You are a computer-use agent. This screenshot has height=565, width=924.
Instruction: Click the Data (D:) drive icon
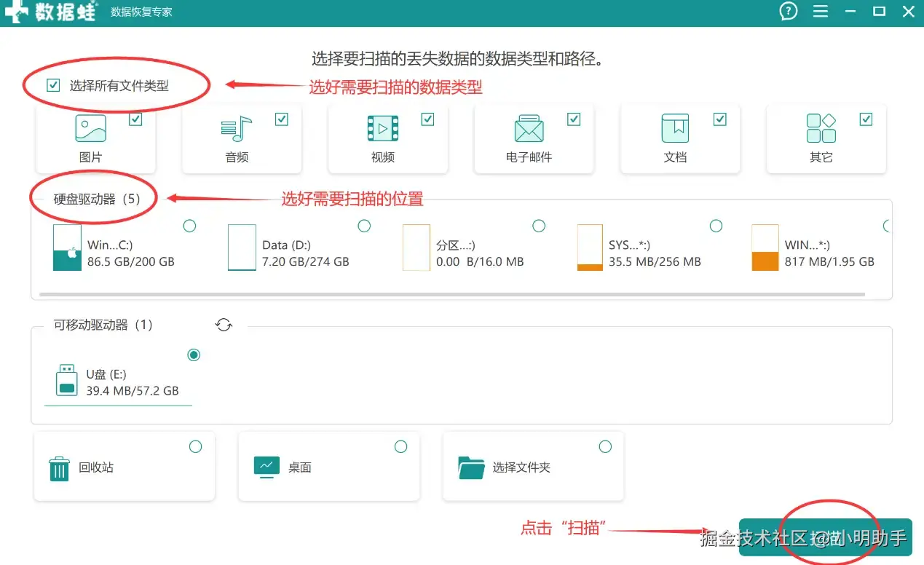(x=242, y=248)
